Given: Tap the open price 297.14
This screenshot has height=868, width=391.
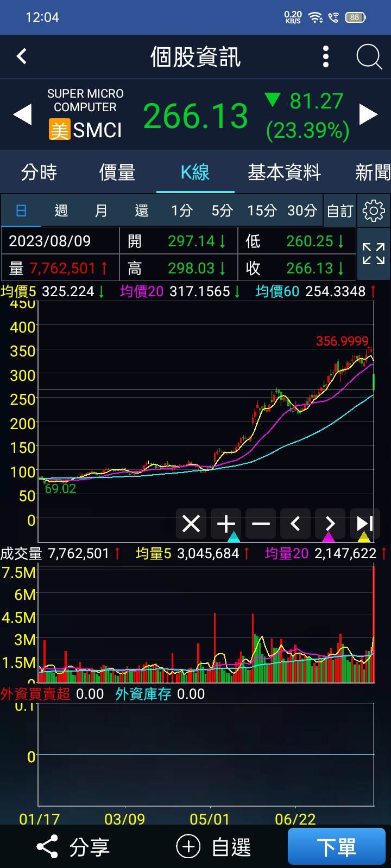Looking at the screenshot, I should pos(191,241).
